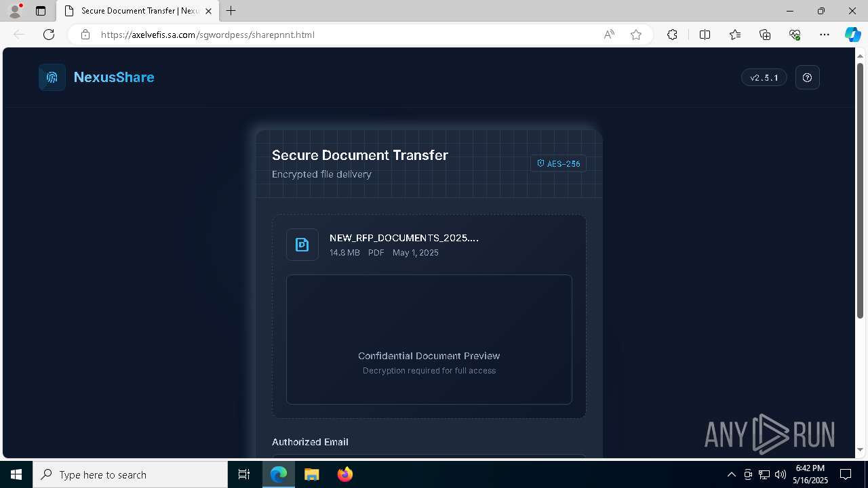Click the 14.8 MB file size text
This screenshot has width=868, height=488.
344,252
